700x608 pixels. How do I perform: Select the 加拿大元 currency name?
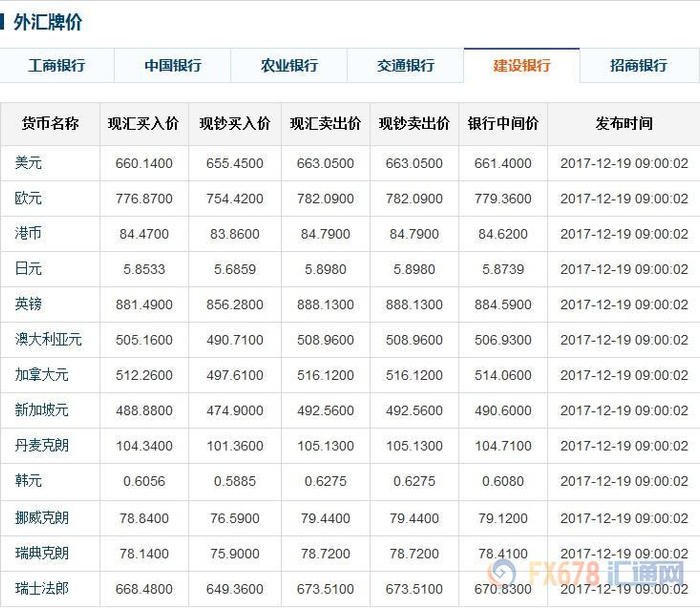[42, 375]
